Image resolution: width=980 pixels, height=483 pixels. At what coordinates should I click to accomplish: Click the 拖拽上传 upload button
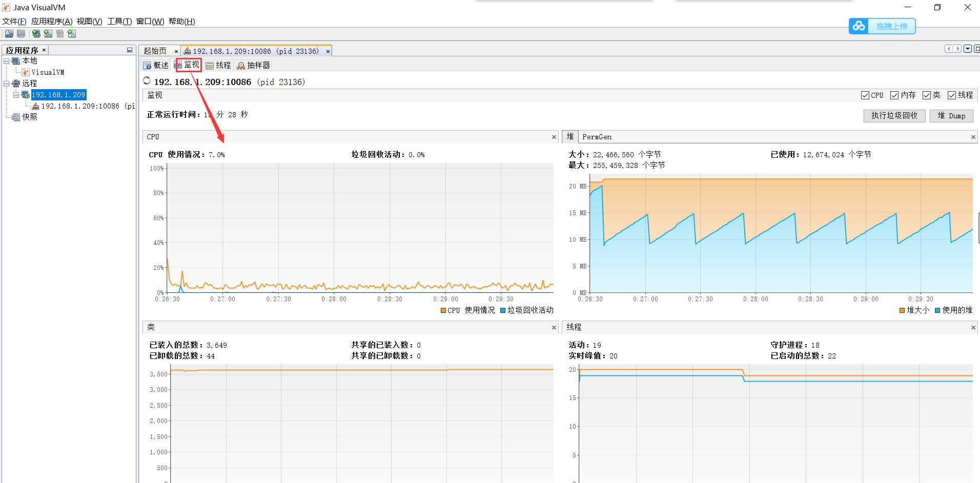pyautogui.click(x=892, y=26)
